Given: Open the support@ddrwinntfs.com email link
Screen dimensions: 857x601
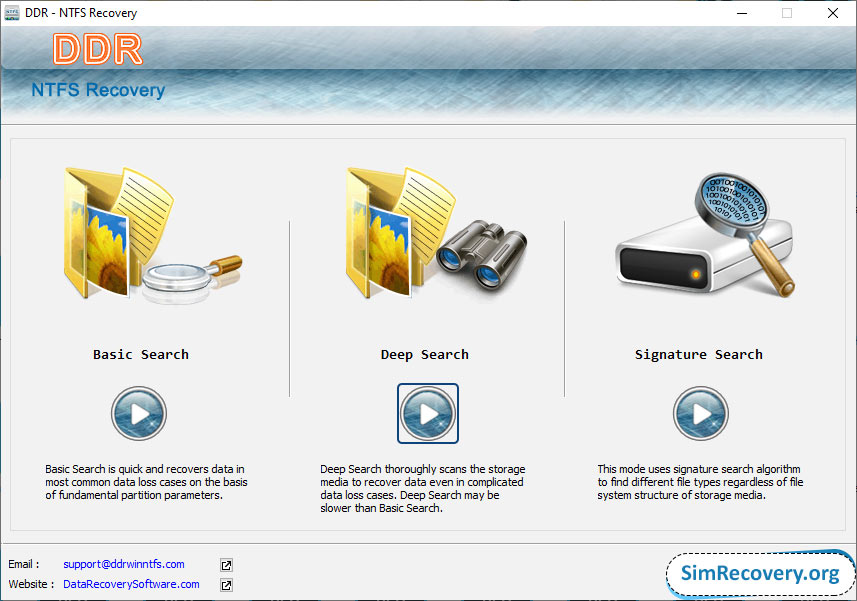Looking at the screenshot, I should (124, 565).
